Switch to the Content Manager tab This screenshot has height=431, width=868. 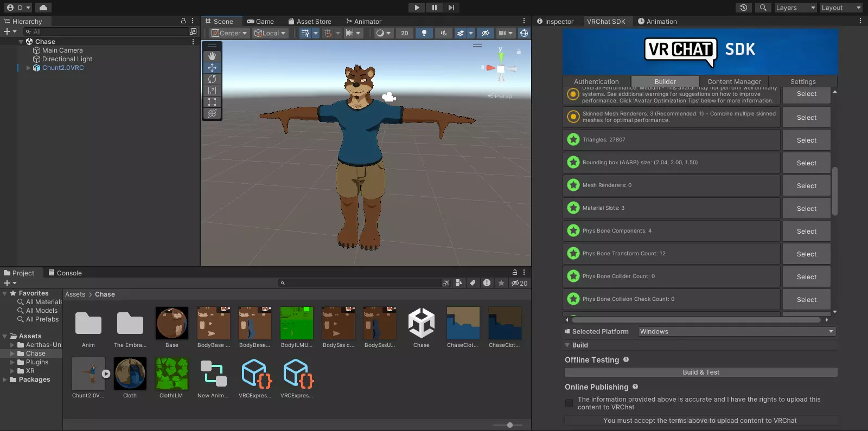click(734, 82)
